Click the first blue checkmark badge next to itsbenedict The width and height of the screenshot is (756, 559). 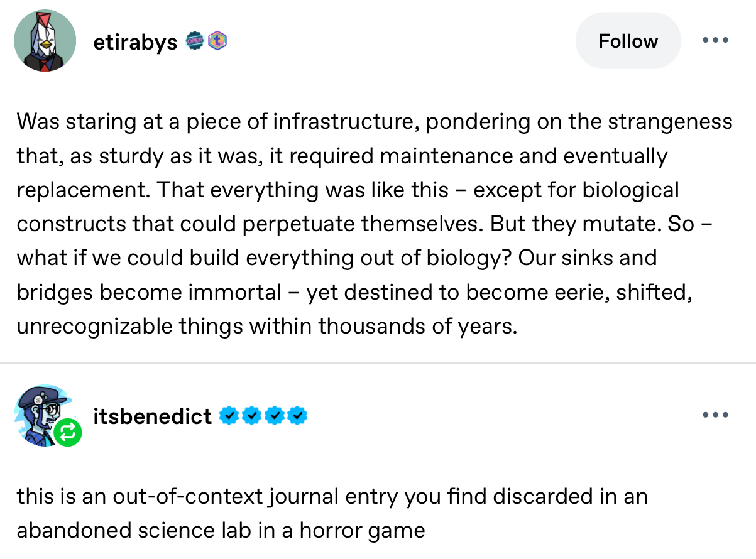tap(229, 415)
